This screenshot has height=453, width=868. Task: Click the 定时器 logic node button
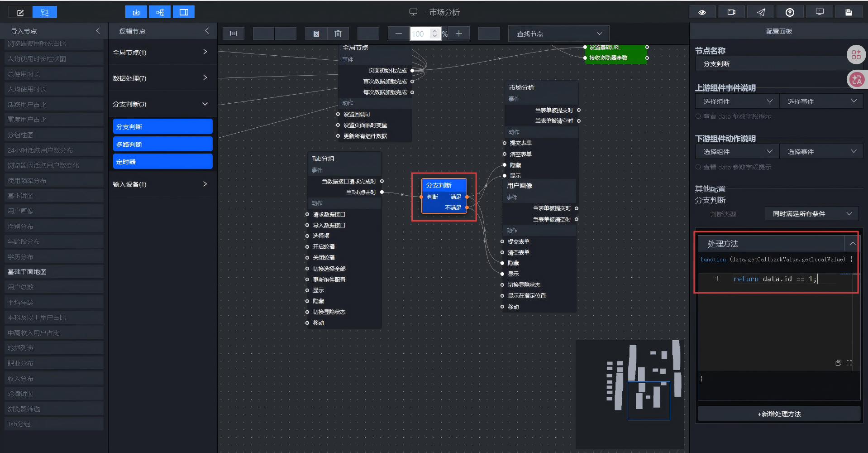click(x=162, y=161)
